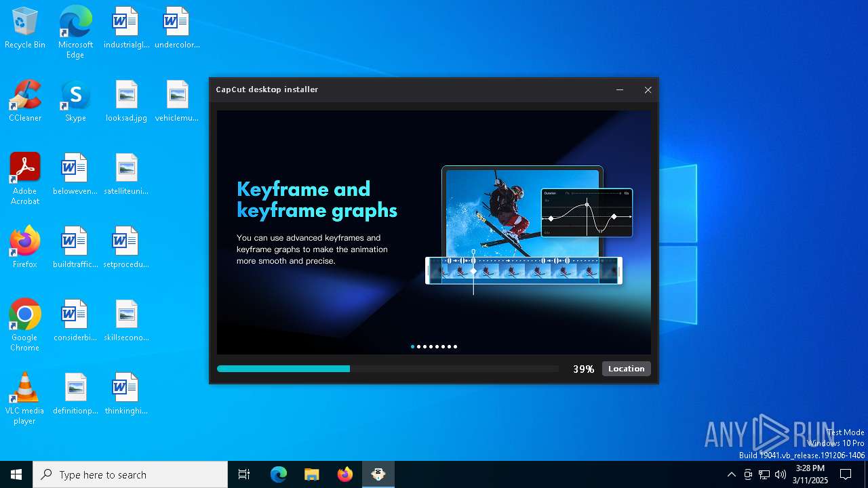
Task: Select the first slide indicator dot
Action: pyautogui.click(x=412, y=346)
